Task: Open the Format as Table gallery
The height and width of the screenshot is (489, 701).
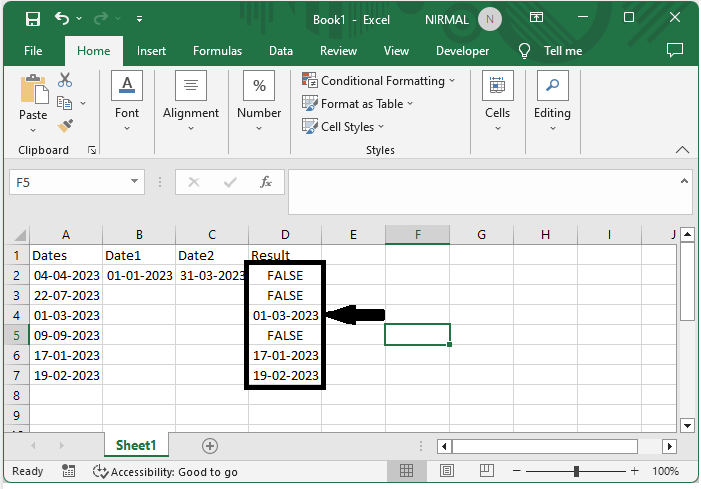Action: [x=357, y=104]
